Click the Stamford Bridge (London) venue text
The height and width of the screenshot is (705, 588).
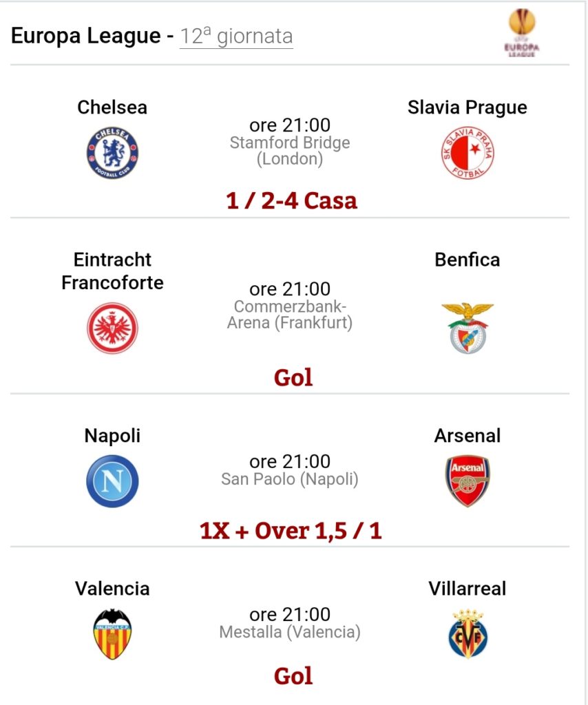click(x=290, y=151)
